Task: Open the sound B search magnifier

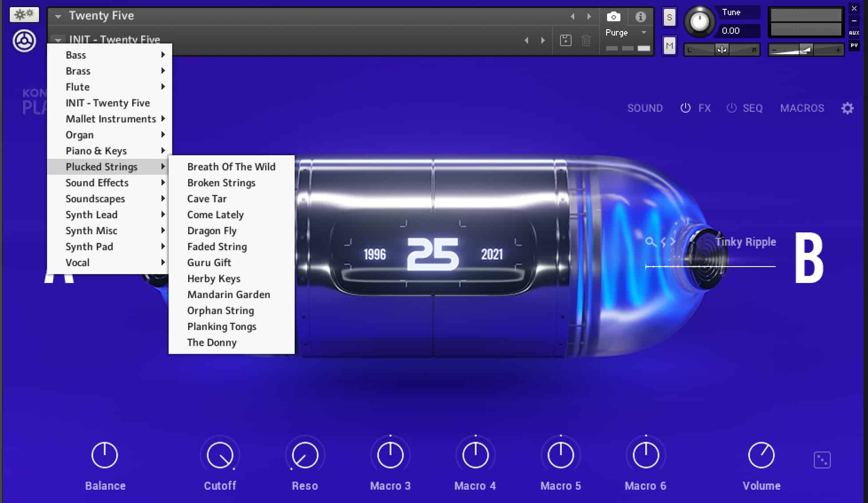Action: 650,242
